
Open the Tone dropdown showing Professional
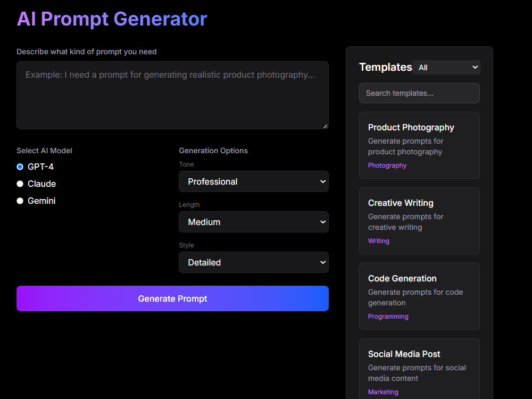[x=253, y=181]
